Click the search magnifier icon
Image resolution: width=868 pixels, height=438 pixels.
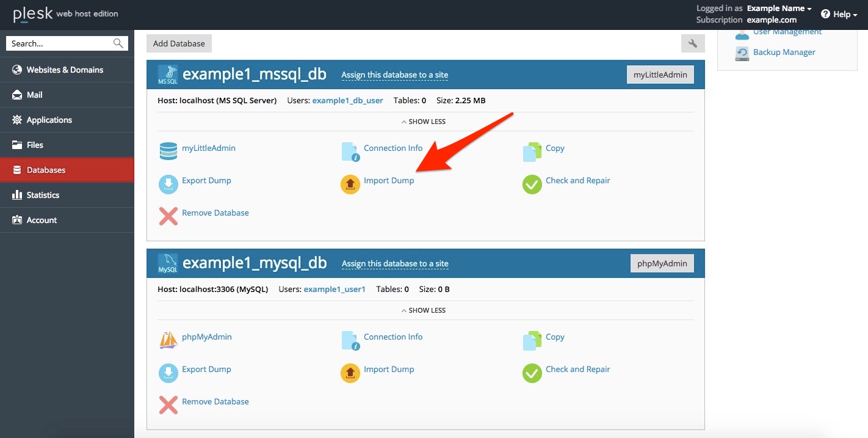pos(118,43)
